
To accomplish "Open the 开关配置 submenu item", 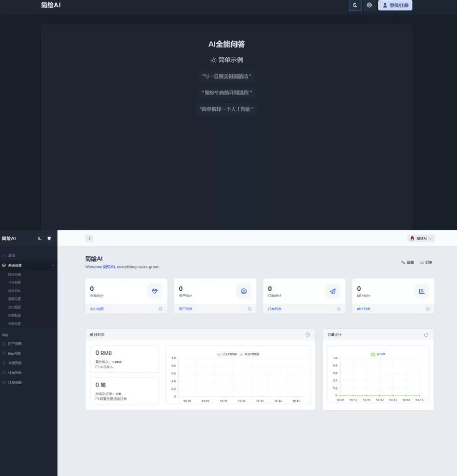I will point(15,283).
